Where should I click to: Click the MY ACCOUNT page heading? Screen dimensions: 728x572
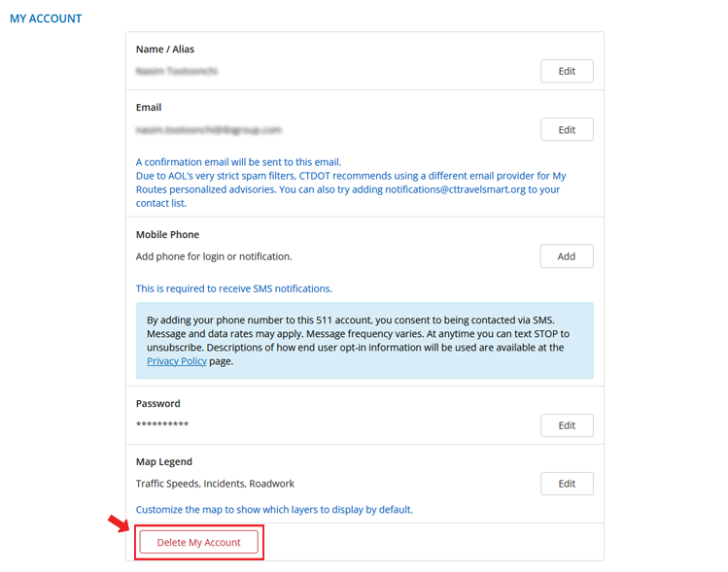[46, 18]
